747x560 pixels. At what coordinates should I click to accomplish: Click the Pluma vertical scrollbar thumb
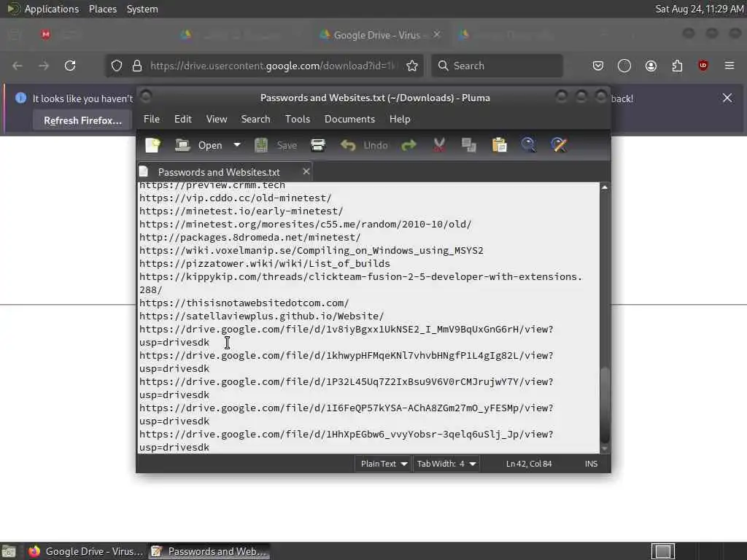click(605, 404)
